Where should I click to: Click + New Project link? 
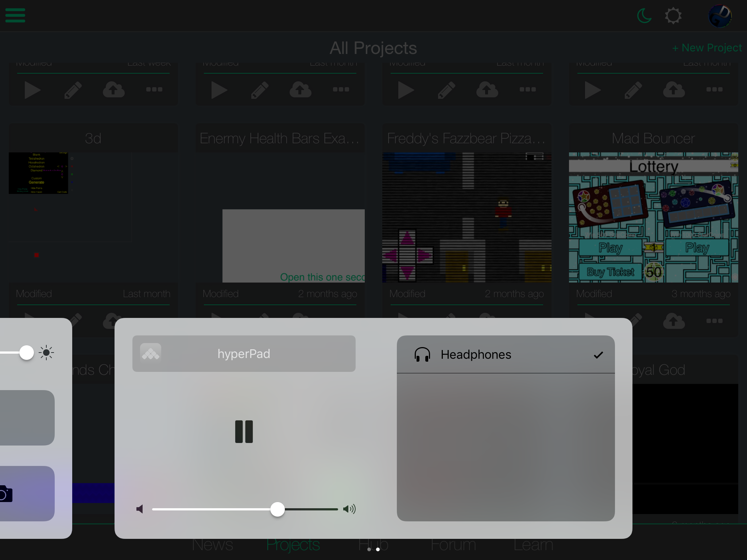[707, 48]
